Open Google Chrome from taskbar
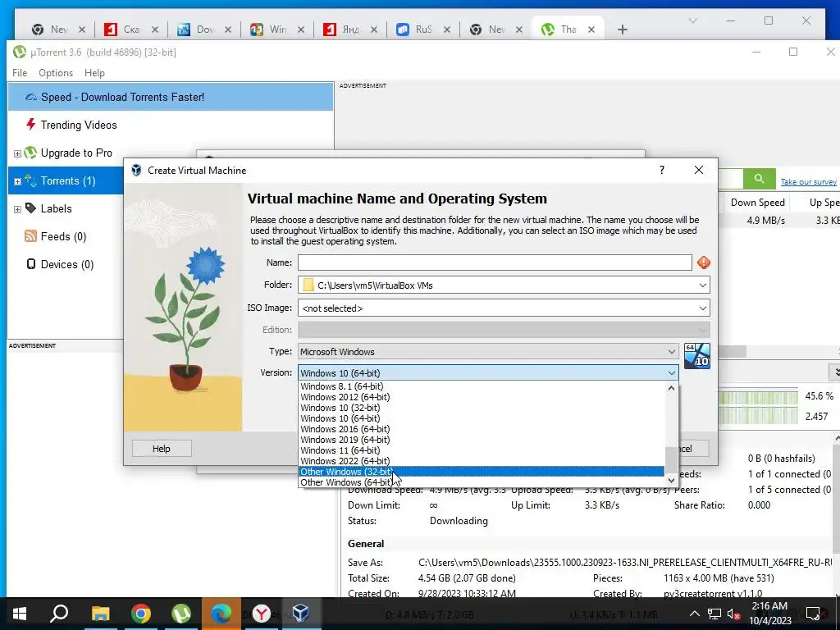 (x=141, y=614)
